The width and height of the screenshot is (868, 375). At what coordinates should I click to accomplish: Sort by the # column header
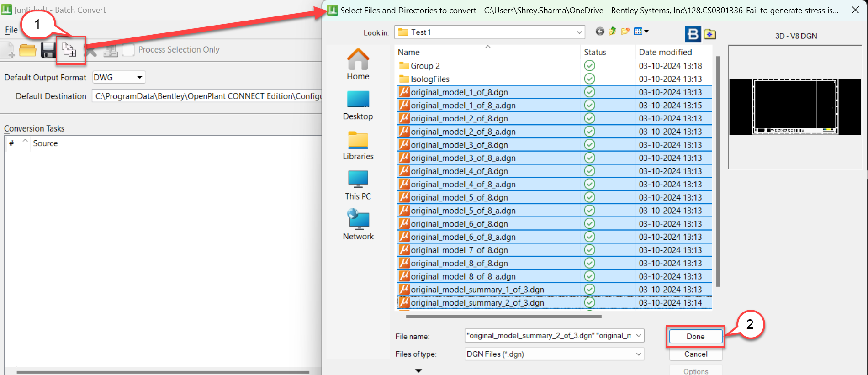pos(12,143)
